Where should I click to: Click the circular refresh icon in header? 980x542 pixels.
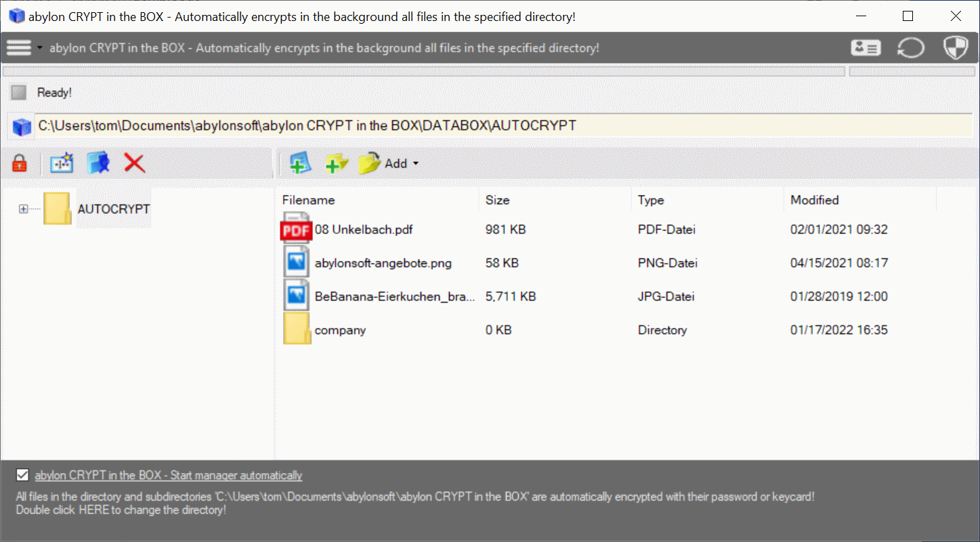(910, 48)
